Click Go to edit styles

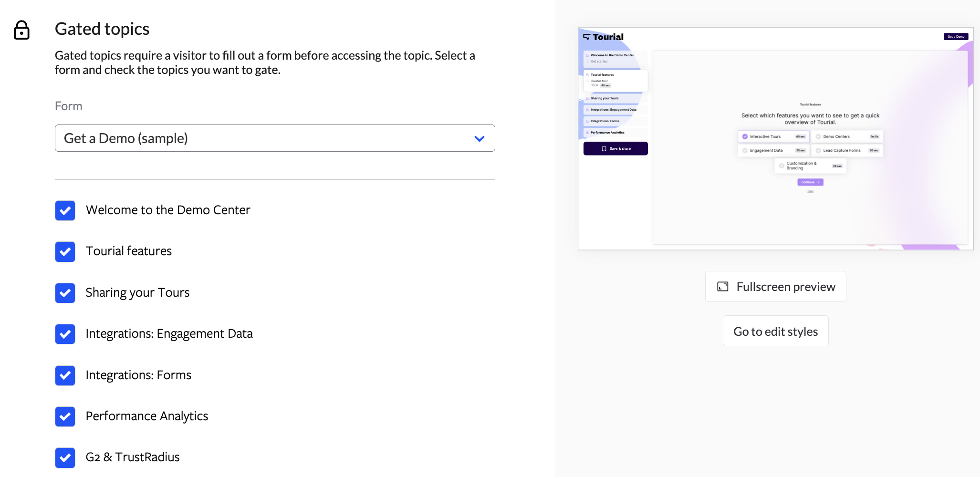coord(775,331)
